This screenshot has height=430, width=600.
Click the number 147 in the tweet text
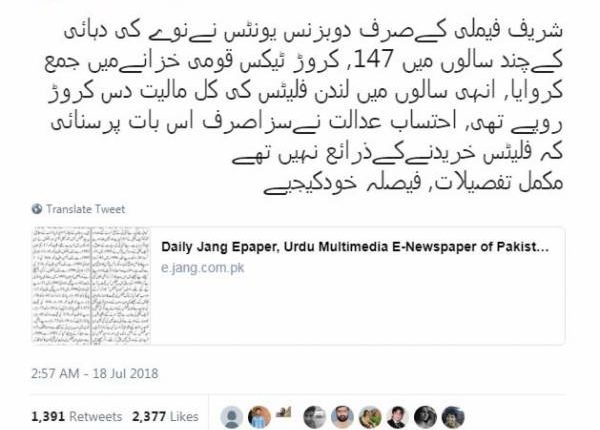pyautogui.click(x=377, y=60)
